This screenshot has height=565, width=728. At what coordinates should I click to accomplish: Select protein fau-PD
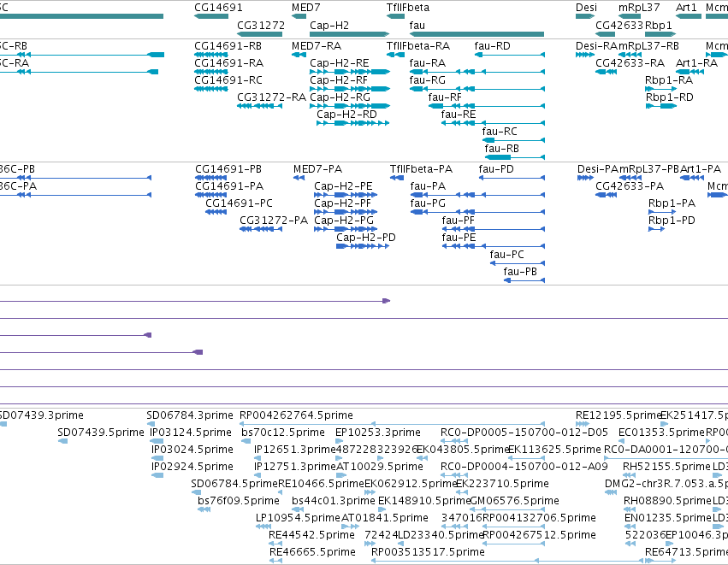512,178
